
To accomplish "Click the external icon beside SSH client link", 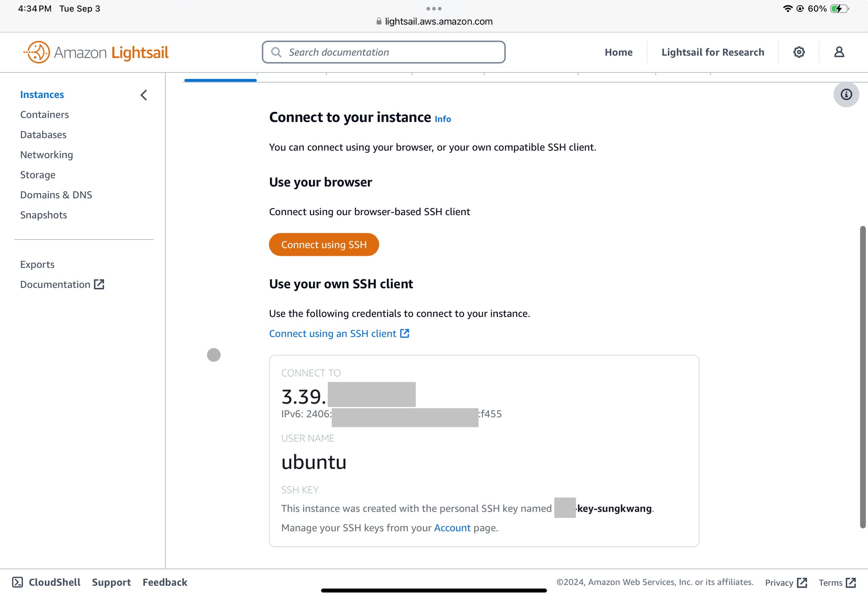I will point(404,333).
